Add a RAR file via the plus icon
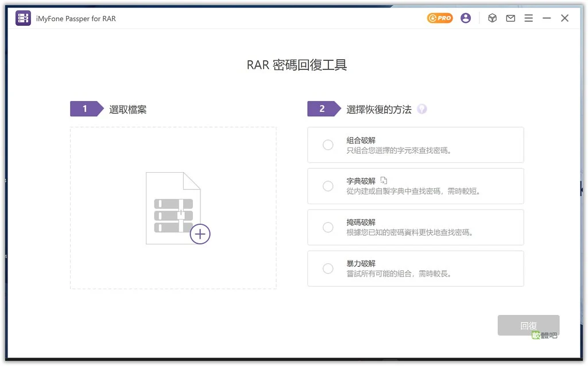The image size is (588, 366). (200, 234)
